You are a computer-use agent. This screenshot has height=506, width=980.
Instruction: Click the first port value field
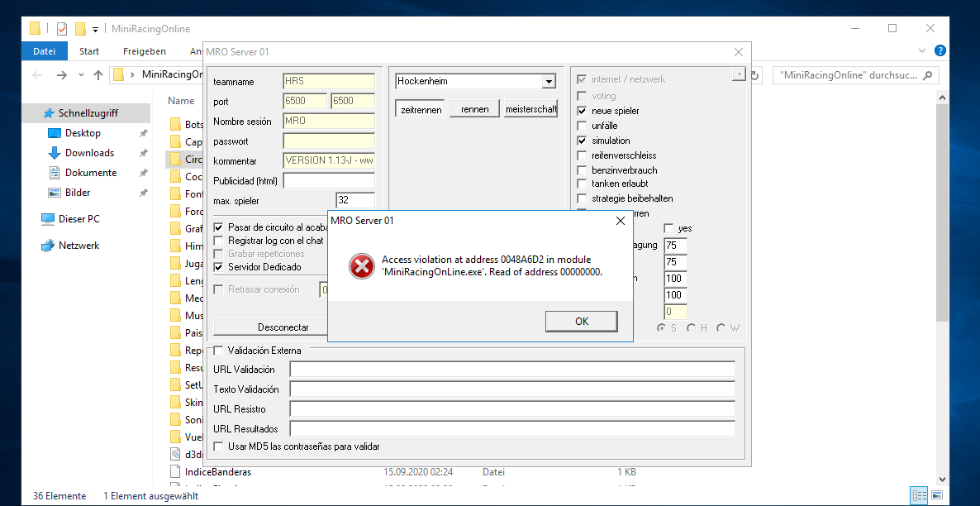[x=305, y=102]
